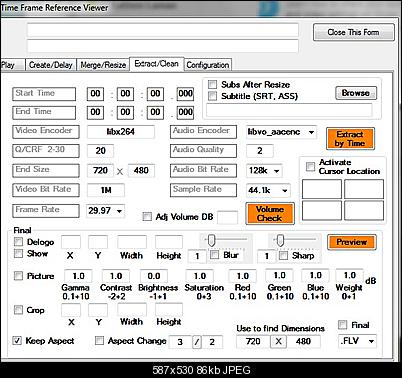Click the top long text field

[163, 30]
